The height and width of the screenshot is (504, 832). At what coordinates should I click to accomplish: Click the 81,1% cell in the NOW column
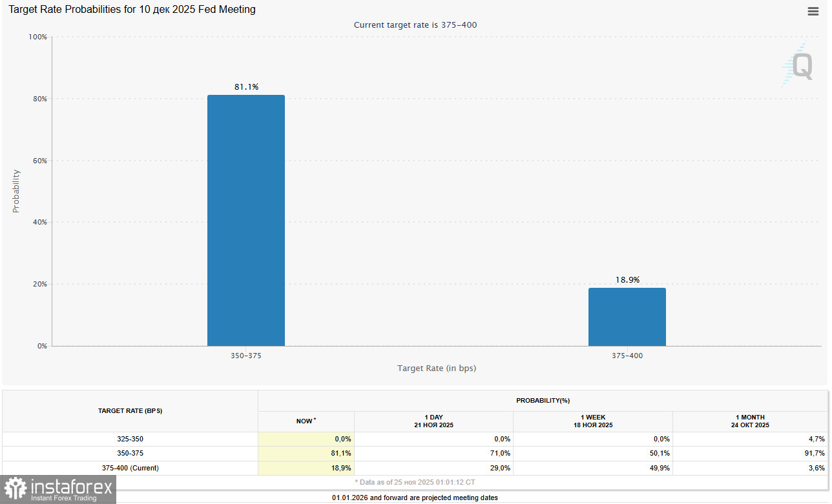pos(340,453)
